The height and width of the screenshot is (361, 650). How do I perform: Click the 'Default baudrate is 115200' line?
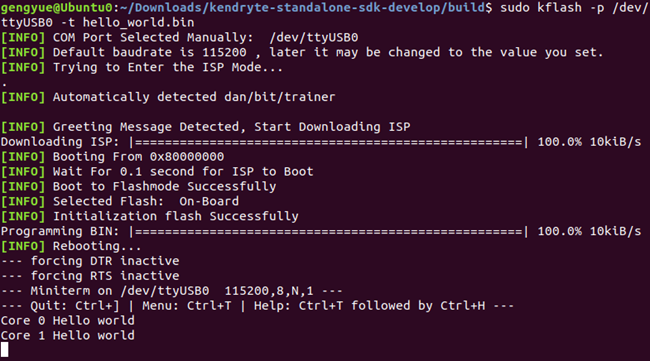pos(302,53)
